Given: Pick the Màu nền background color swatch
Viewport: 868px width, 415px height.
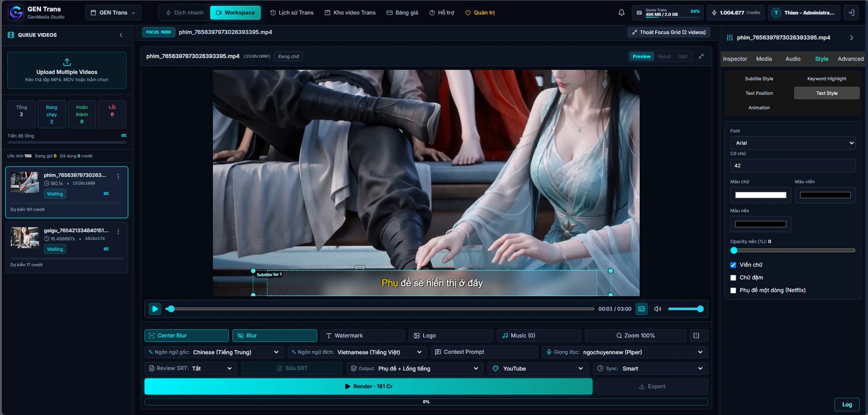Looking at the screenshot, I should point(761,224).
